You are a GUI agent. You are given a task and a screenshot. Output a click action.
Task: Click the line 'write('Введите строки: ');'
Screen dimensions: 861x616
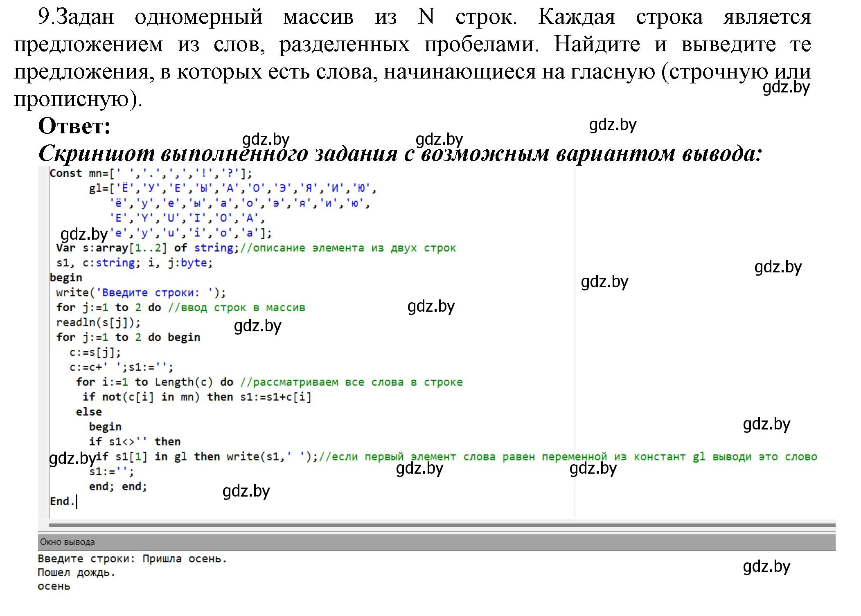(141, 292)
